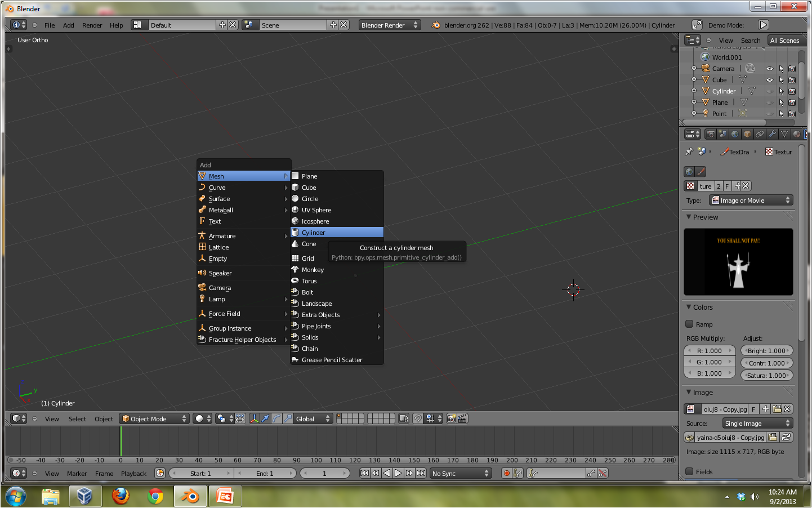The width and height of the screenshot is (812, 508).
Task: Click the OpenGL render animation clapper icon
Action: (463, 418)
